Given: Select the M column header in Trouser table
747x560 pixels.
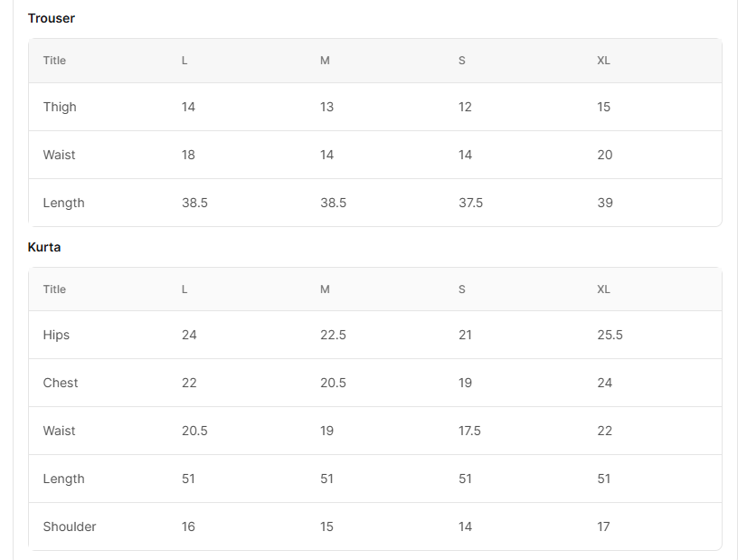Looking at the screenshot, I should (x=325, y=61).
